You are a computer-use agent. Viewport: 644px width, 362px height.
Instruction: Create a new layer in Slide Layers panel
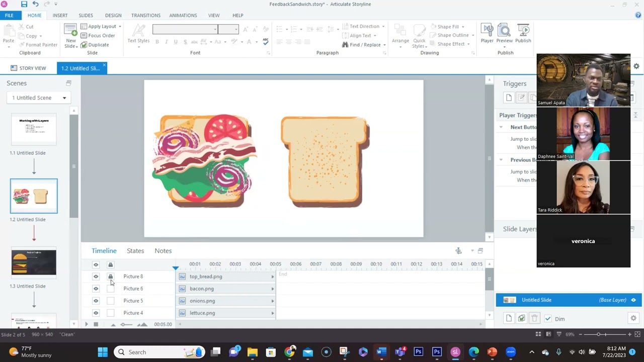pyautogui.click(x=509, y=318)
